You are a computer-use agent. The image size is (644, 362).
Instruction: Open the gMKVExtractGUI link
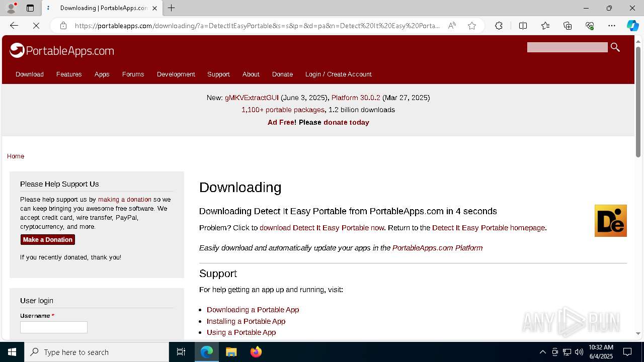click(x=252, y=98)
